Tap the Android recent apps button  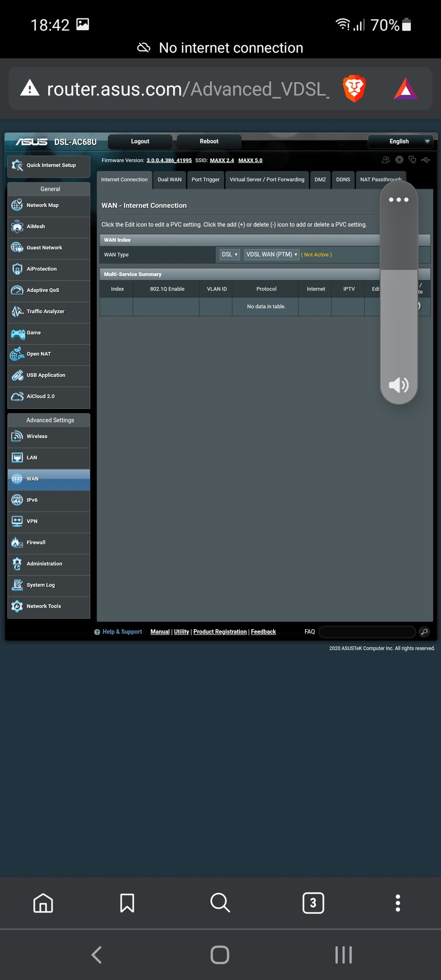click(x=343, y=955)
